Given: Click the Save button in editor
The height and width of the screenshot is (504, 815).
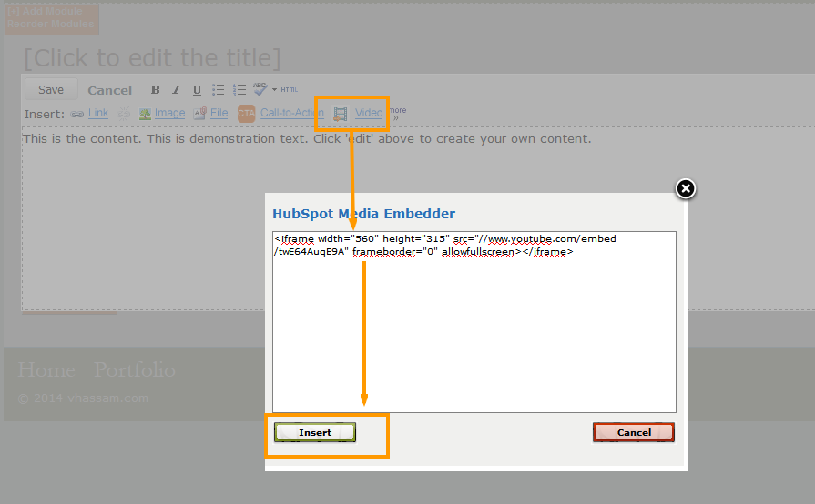Looking at the screenshot, I should (x=51, y=89).
